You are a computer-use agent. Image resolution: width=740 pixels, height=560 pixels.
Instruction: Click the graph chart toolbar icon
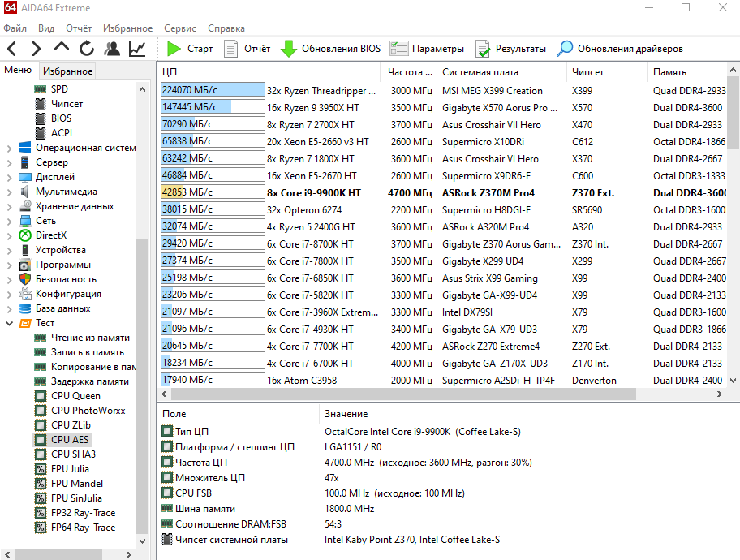point(138,49)
